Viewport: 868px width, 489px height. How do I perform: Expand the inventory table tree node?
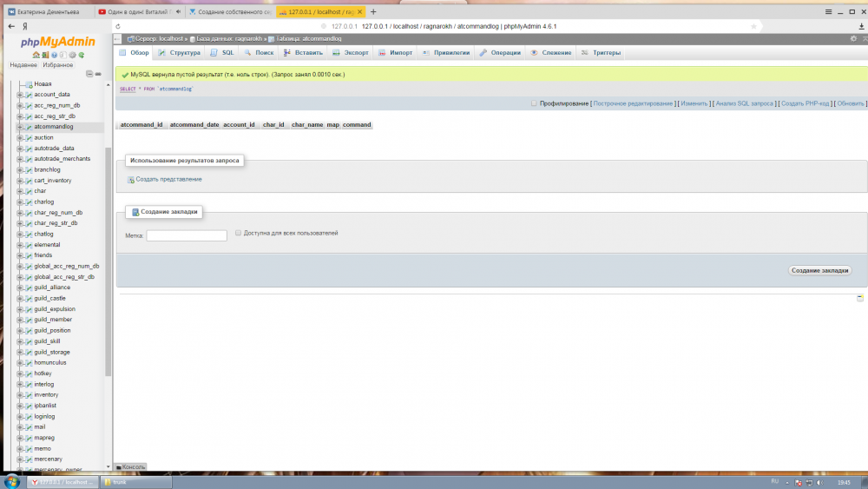(20, 395)
